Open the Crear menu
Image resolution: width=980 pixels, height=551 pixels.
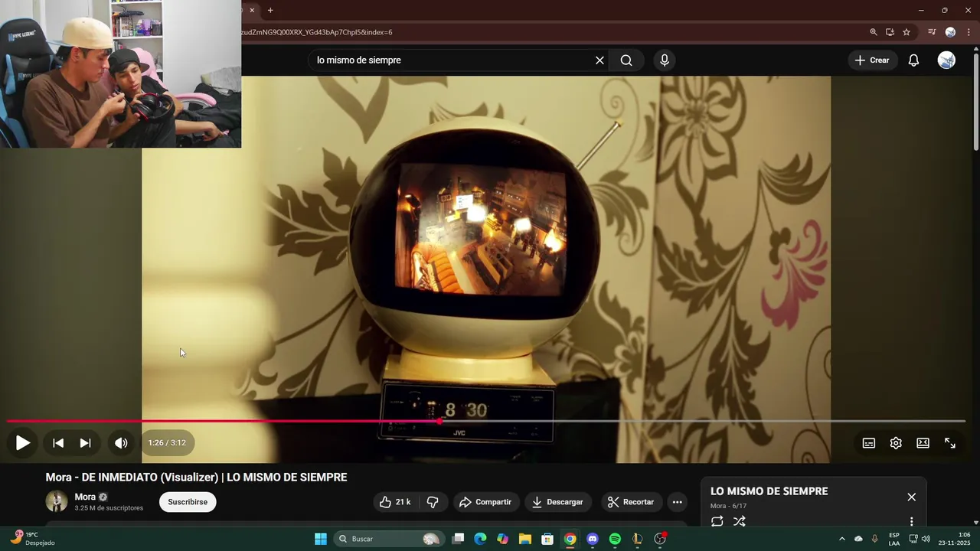pos(872,60)
